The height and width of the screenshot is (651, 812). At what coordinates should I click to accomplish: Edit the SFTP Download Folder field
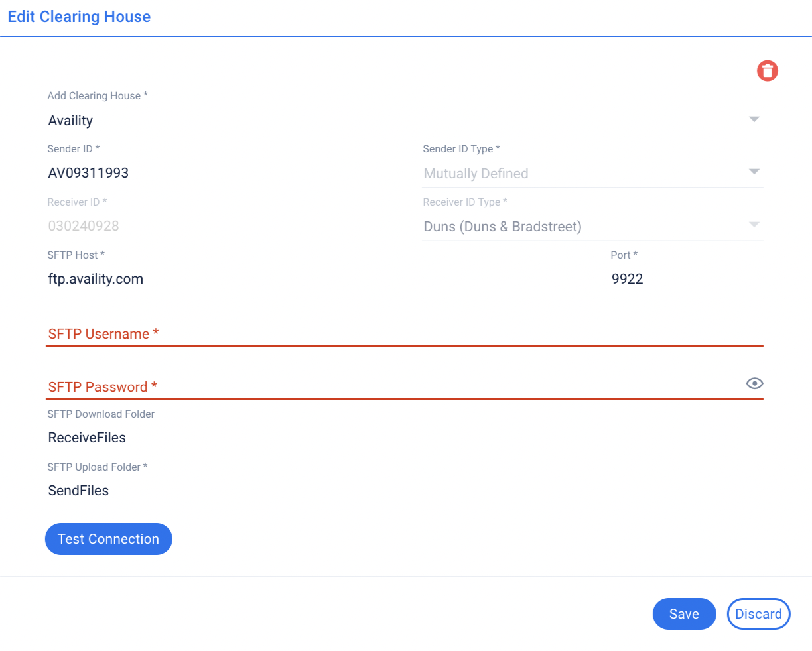pos(404,438)
